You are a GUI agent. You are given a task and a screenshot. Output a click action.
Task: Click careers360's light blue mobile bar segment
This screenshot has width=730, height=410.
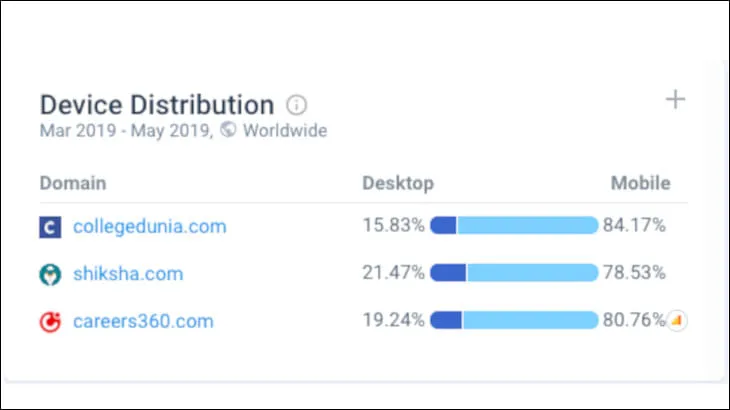coord(530,321)
